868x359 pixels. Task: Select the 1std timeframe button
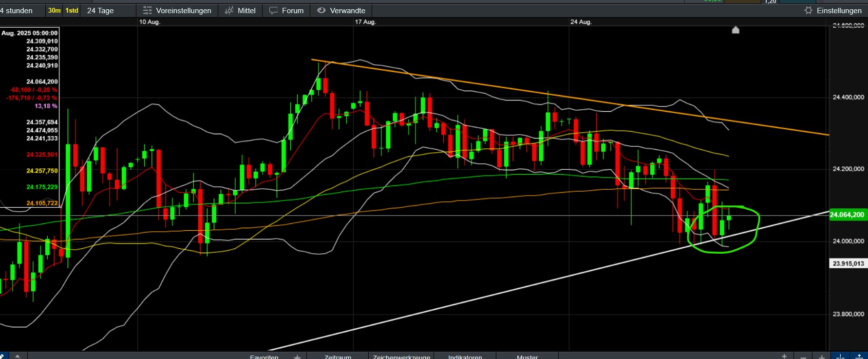72,10
